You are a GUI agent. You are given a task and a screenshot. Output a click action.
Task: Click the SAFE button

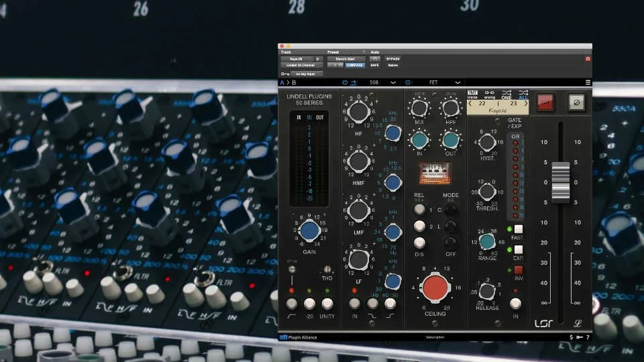click(x=374, y=65)
